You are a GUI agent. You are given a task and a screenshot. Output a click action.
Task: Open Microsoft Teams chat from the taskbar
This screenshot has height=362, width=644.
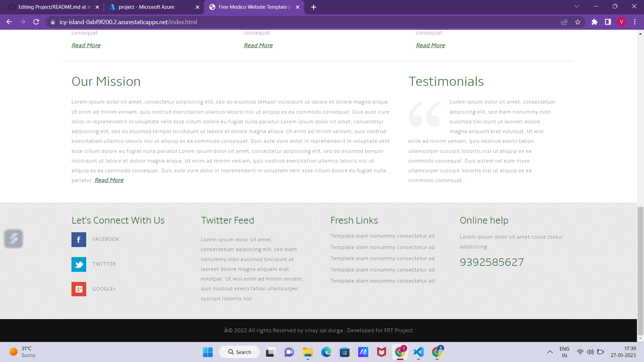point(289,352)
